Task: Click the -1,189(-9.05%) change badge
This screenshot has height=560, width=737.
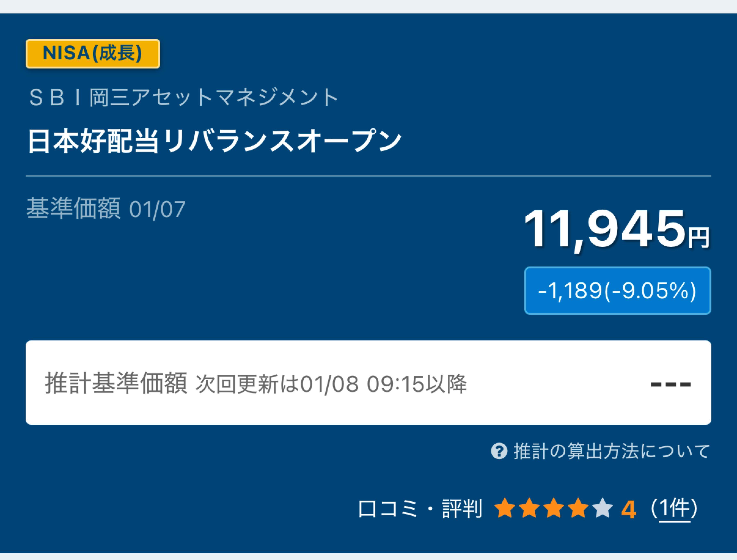Action: coord(617,290)
